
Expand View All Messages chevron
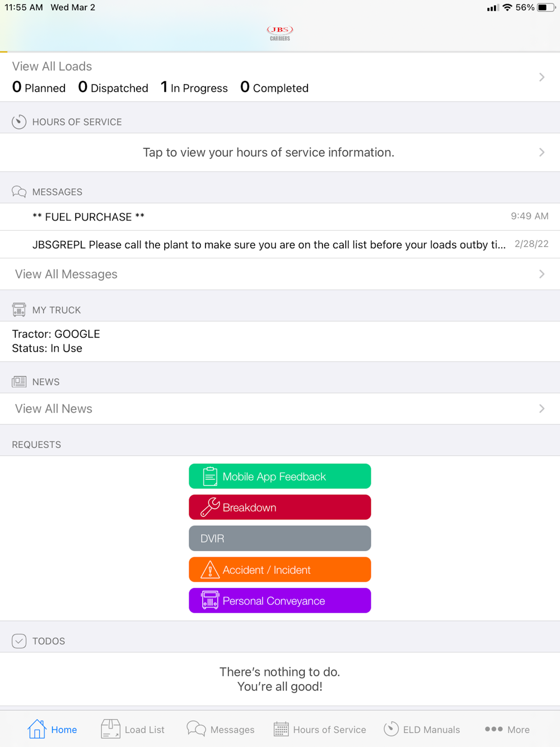(542, 274)
